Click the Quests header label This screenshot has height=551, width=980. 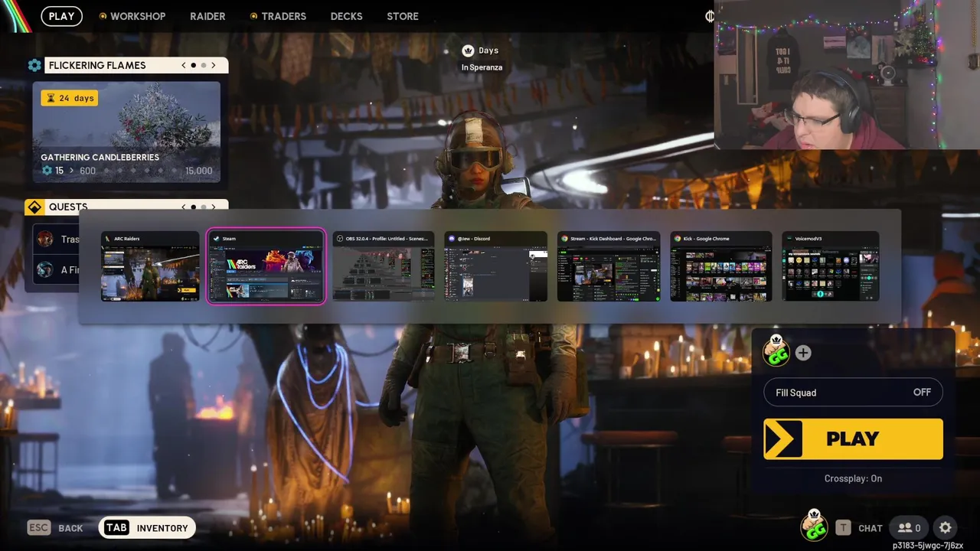(68, 207)
